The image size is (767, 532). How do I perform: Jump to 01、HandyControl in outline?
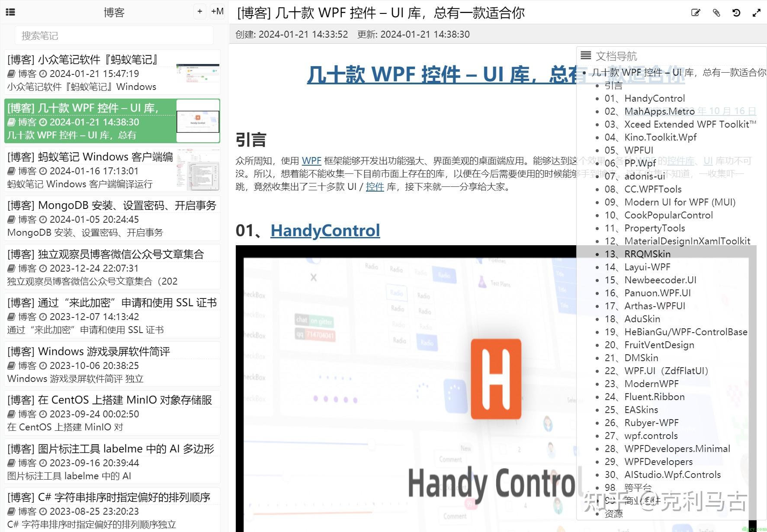point(645,99)
